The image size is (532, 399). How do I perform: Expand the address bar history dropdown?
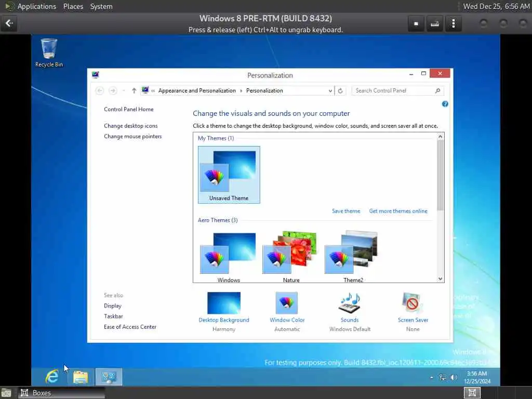pos(330,90)
